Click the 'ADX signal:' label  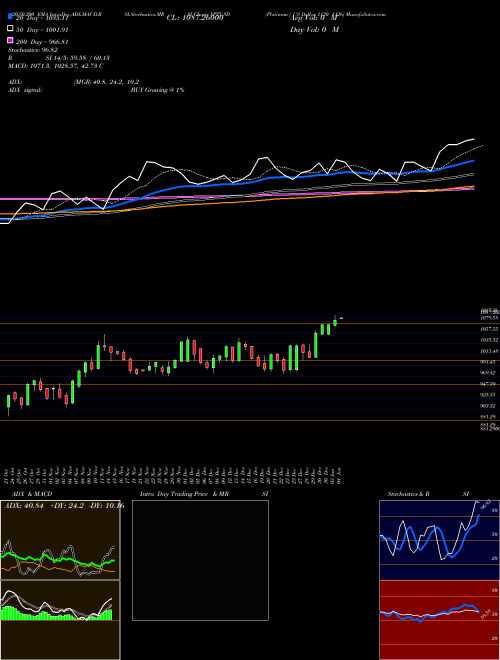click(x=25, y=90)
